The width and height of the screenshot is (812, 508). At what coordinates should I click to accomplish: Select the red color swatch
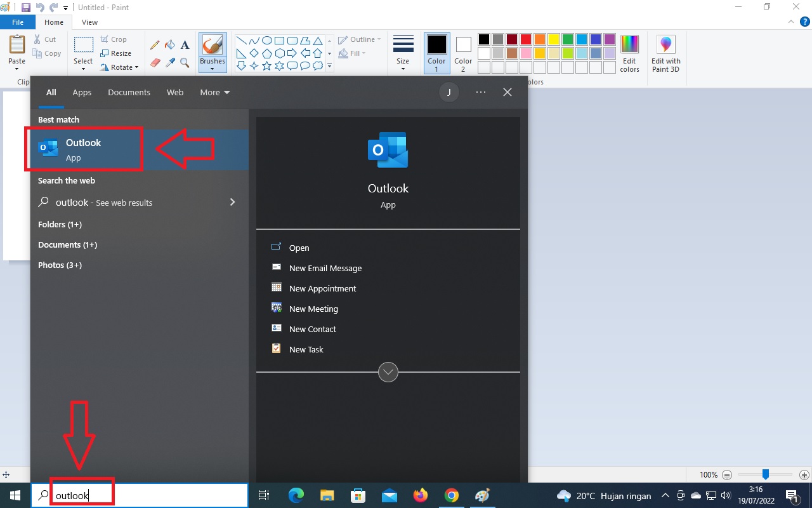[525, 39]
